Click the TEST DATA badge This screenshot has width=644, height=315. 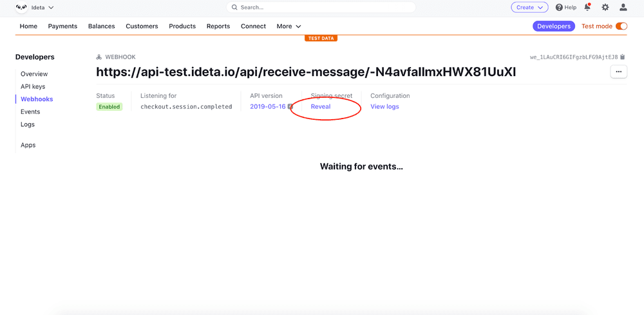(x=321, y=38)
